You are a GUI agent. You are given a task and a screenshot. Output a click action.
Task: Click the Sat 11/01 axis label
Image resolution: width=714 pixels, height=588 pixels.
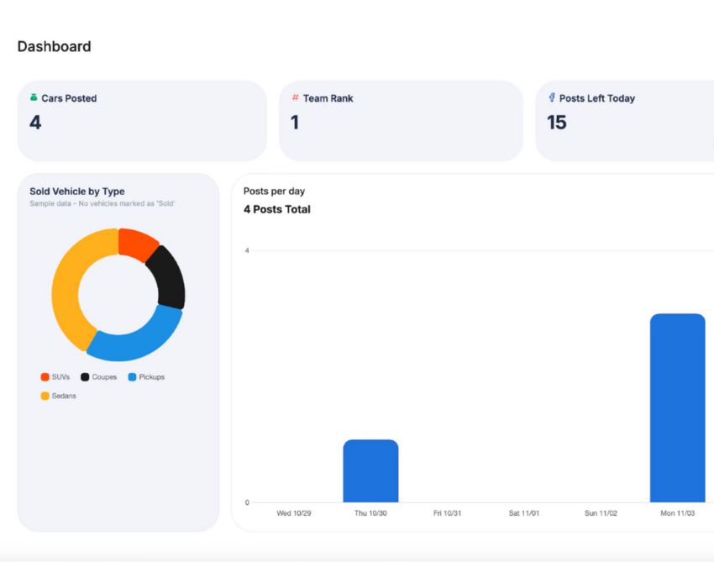click(x=524, y=513)
